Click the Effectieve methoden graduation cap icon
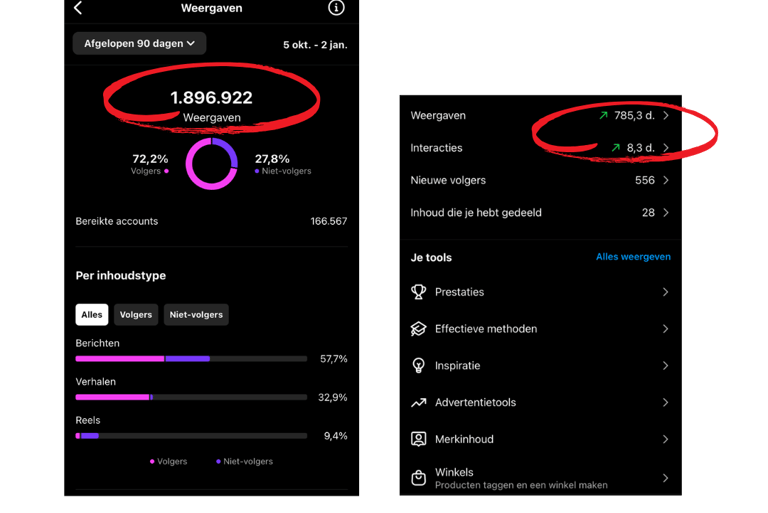Image resolution: width=768 pixels, height=513 pixels. tap(419, 329)
